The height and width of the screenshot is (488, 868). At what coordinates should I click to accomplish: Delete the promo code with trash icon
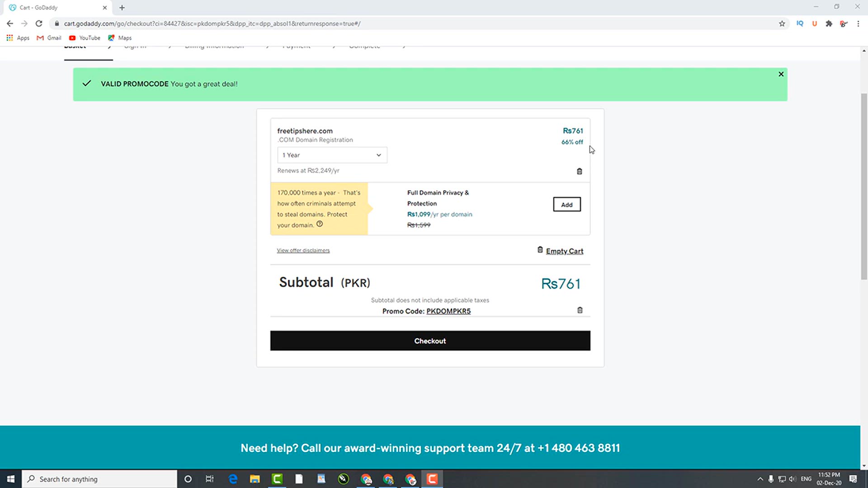[x=580, y=310]
